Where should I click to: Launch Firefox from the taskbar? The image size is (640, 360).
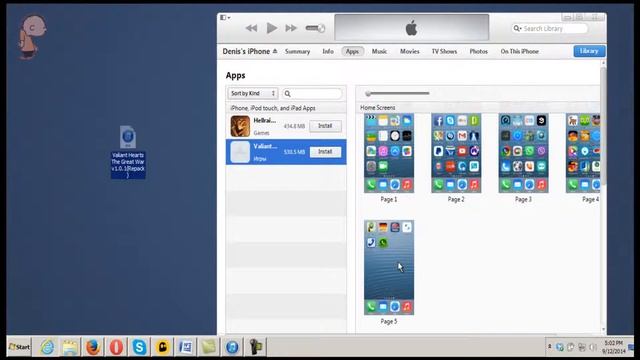coord(93,347)
